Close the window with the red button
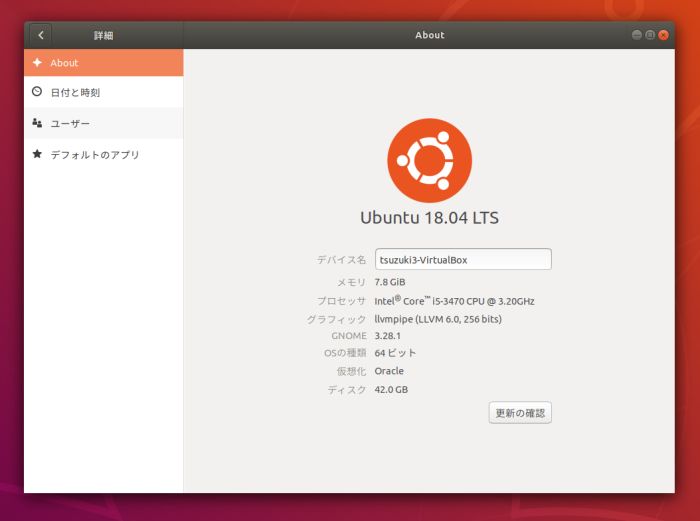Screen dimensions: 700x521 click(x=664, y=35)
